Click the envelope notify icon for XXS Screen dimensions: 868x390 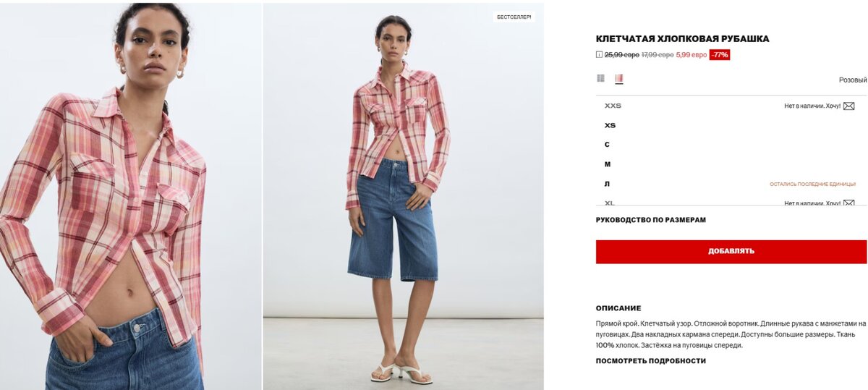849,106
